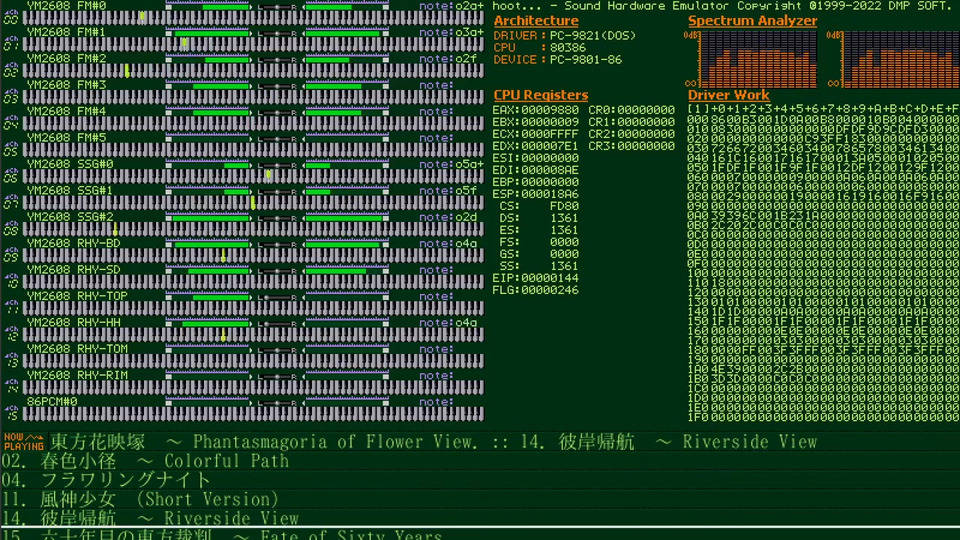Open the CPU Registers heading
This screenshot has height=540, width=960.
[541, 96]
